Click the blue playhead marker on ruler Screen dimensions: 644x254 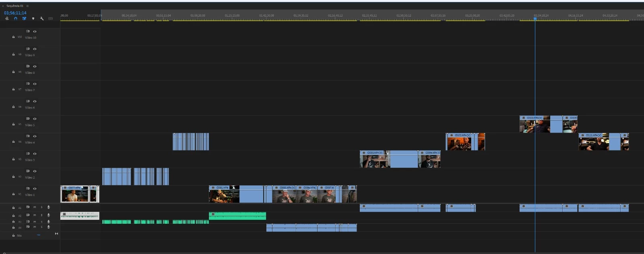tap(535, 19)
